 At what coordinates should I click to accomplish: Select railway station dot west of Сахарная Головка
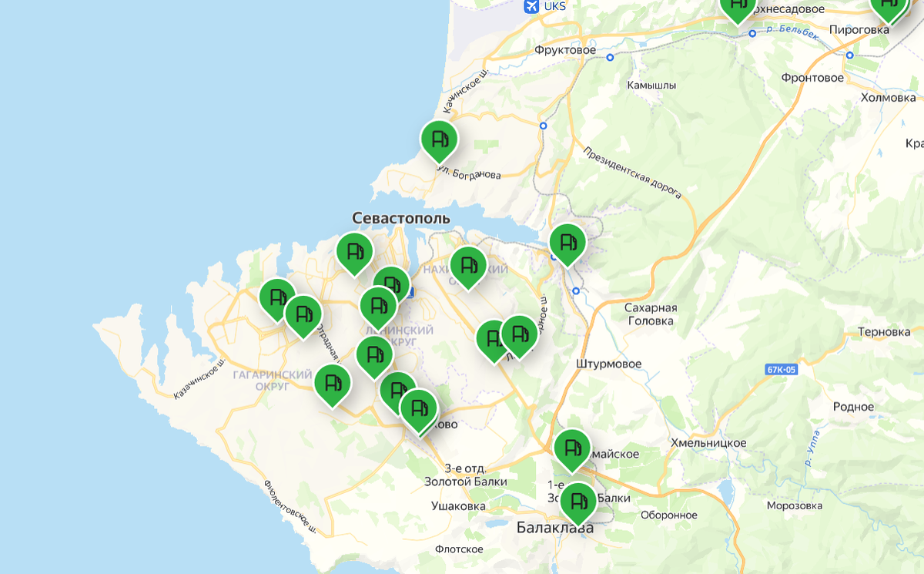click(x=577, y=290)
